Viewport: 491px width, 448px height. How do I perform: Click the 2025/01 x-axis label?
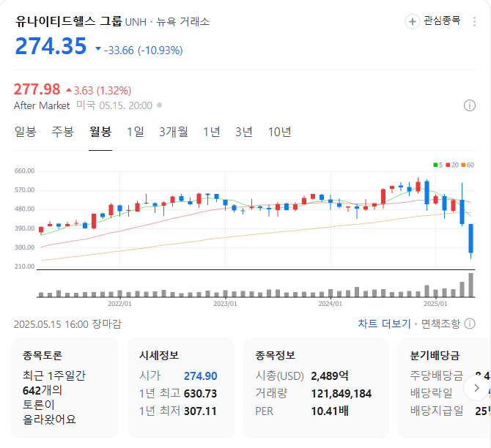click(435, 304)
